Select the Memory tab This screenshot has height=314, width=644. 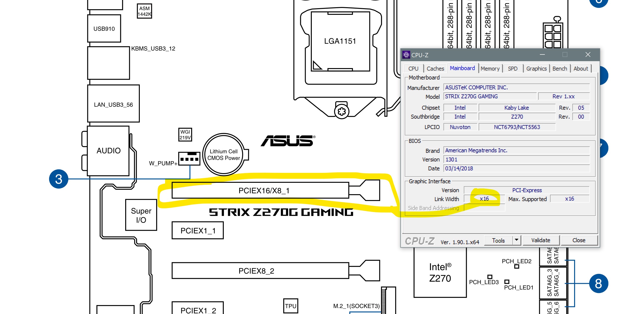tap(490, 68)
